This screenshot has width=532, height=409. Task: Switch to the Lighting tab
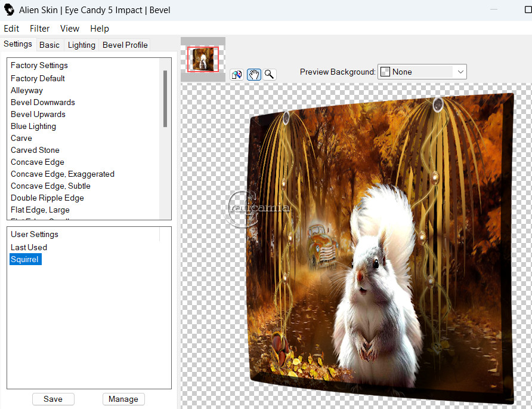click(x=82, y=45)
